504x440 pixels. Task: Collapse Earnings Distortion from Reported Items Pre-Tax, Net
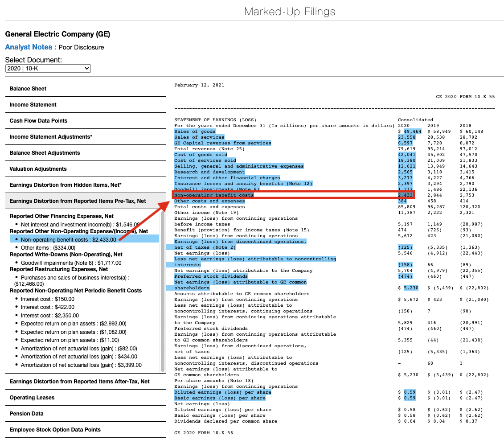(x=86, y=201)
